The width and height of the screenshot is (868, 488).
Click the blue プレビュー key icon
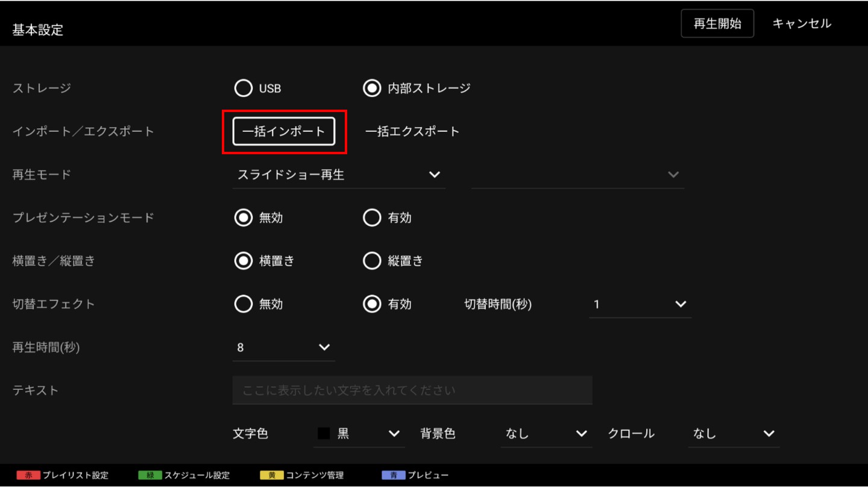[393, 475]
